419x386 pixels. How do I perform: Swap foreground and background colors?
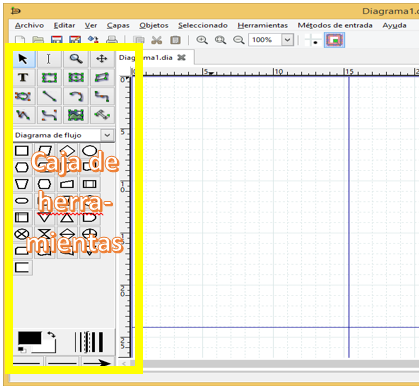point(51,334)
